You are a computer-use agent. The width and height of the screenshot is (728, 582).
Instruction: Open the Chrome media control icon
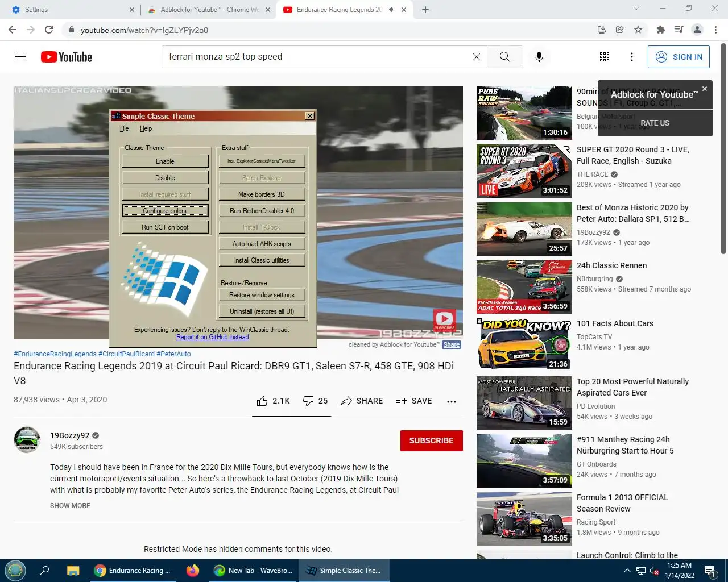(679, 30)
